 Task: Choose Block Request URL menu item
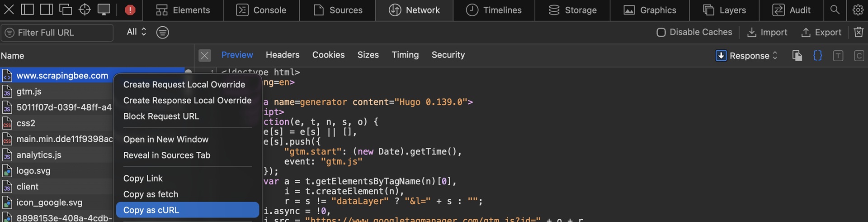tap(187, 116)
